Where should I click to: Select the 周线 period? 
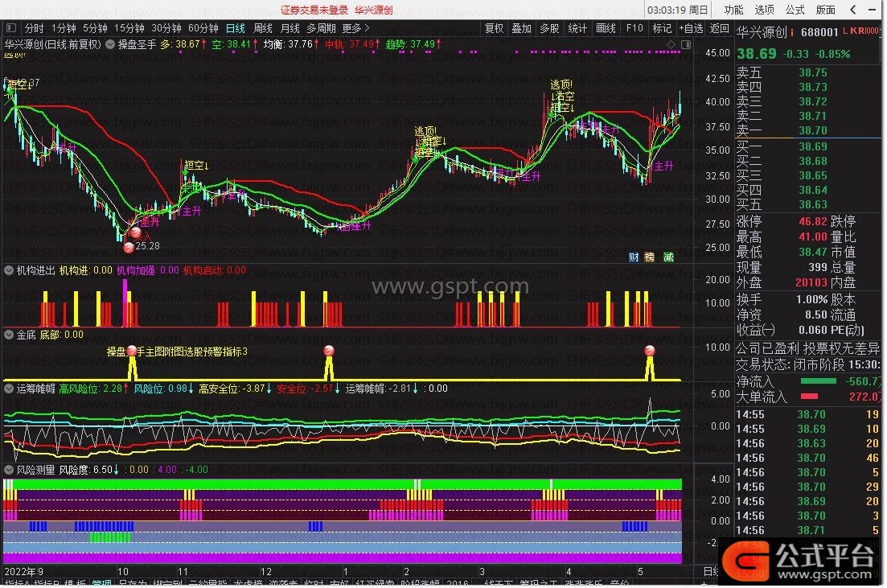click(263, 27)
